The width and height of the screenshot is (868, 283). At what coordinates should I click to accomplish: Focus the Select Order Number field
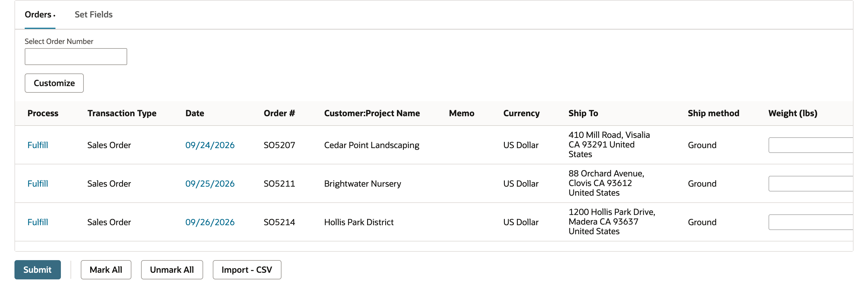point(76,57)
